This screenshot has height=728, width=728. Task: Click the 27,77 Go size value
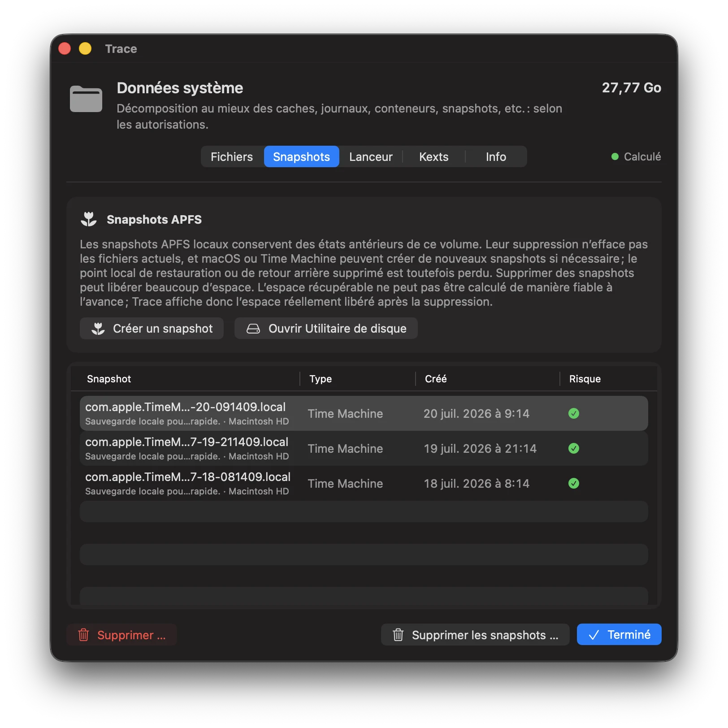coord(631,87)
